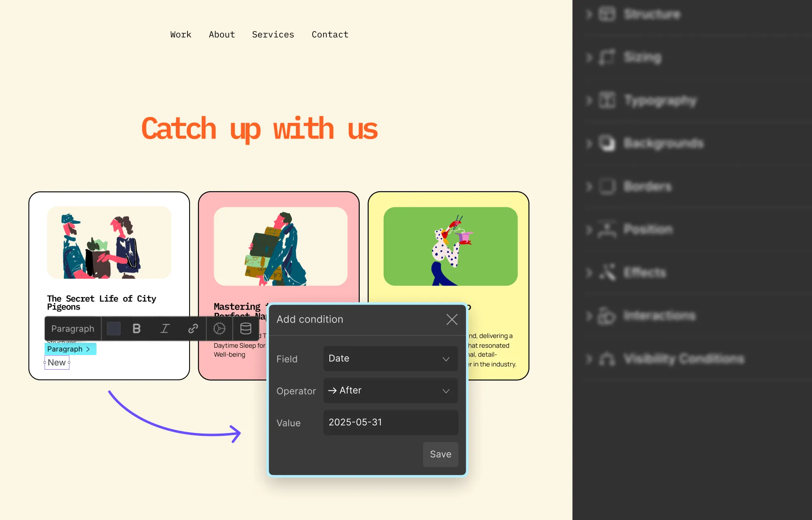Screen dimensions: 812x520
Task: Click the Visibility Conditions section icon
Action: 607,359
